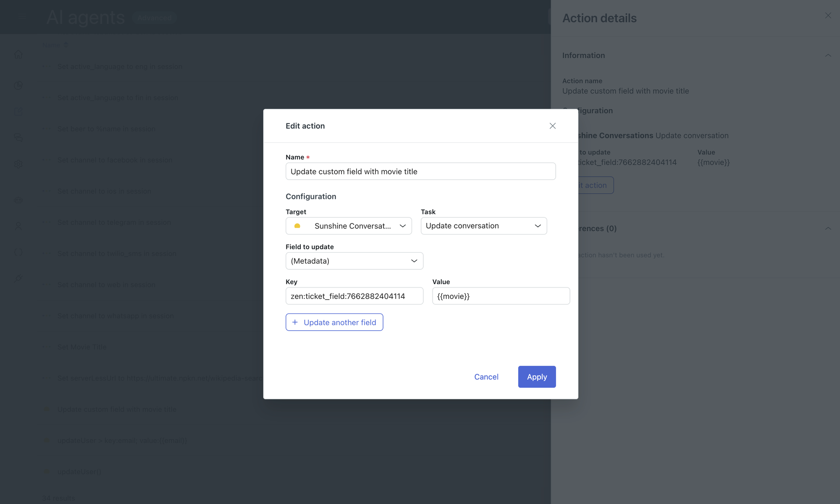Click Update another field button
This screenshot has width=840, height=504.
click(334, 322)
